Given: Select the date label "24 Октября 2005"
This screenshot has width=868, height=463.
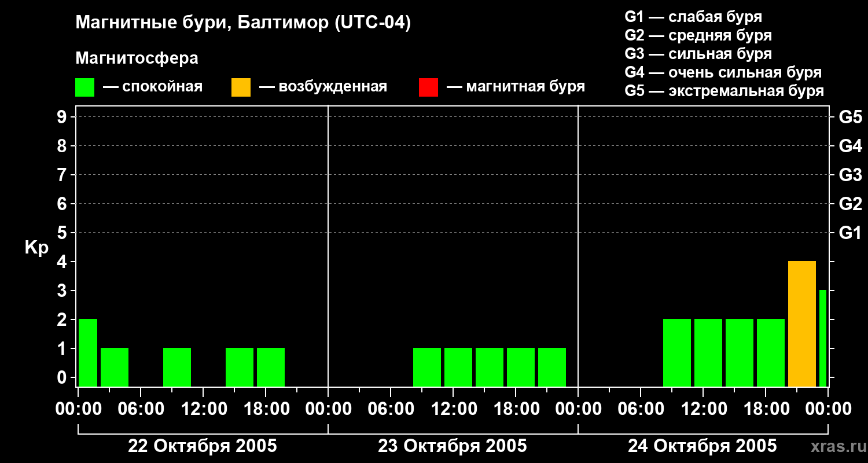Looking at the screenshot, I should [x=703, y=446].
